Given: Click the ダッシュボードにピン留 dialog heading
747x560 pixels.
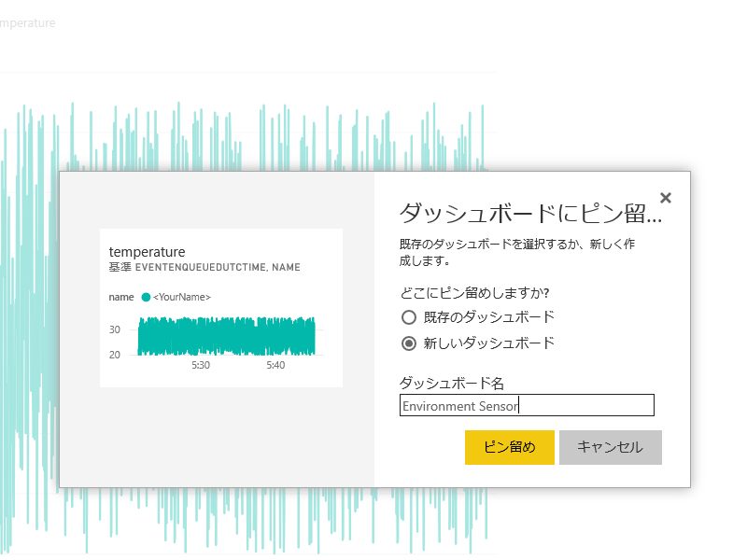Looking at the screenshot, I should [529, 214].
